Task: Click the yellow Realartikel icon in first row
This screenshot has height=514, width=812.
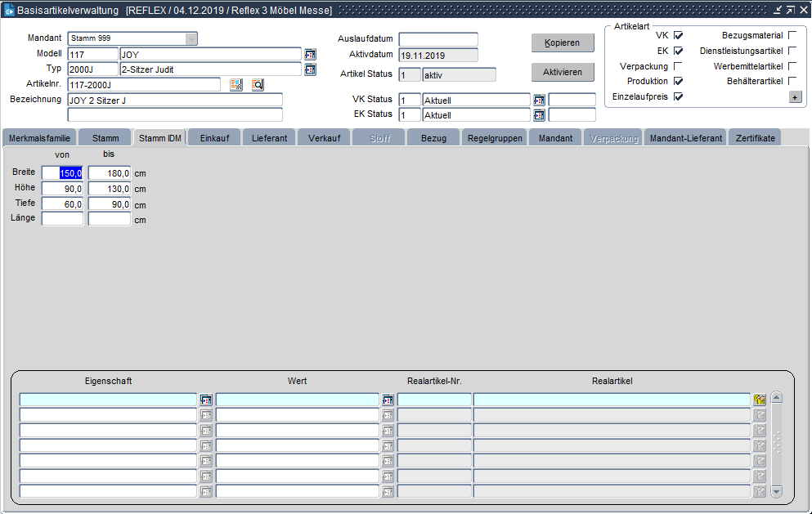Action: tap(760, 400)
